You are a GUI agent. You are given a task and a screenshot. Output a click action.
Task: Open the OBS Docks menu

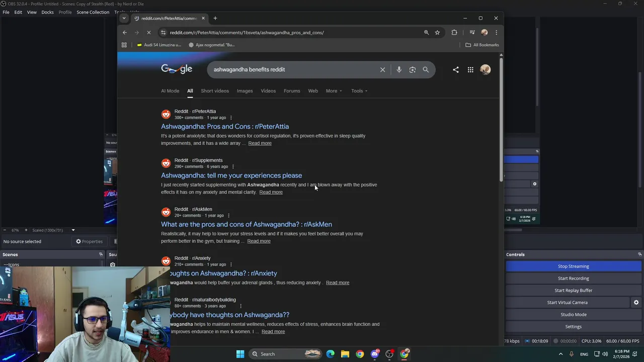point(47,12)
